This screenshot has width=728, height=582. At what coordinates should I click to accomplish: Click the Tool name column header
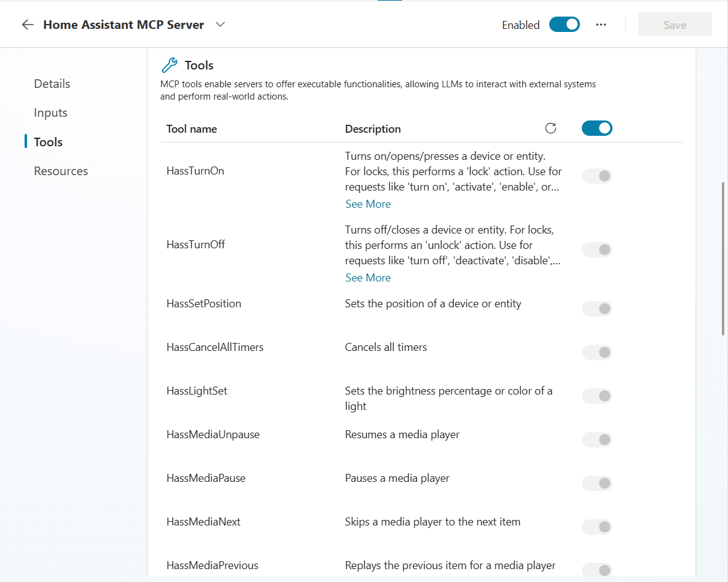click(x=192, y=128)
